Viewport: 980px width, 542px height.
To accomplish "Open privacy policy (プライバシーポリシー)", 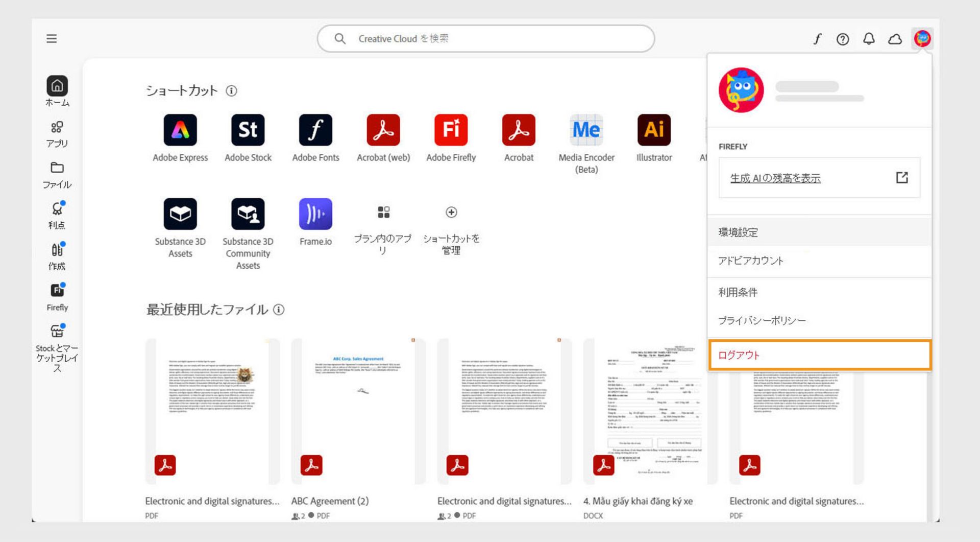I will point(819,320).
